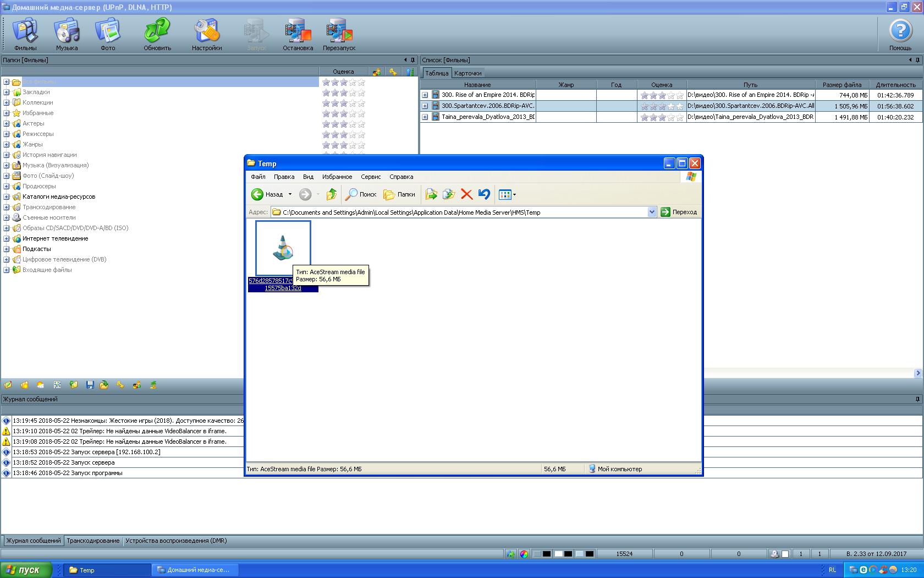The image size is (924, 578).
Task: Stop the server with Остановка icon
Action: click(x=298, y=33)
